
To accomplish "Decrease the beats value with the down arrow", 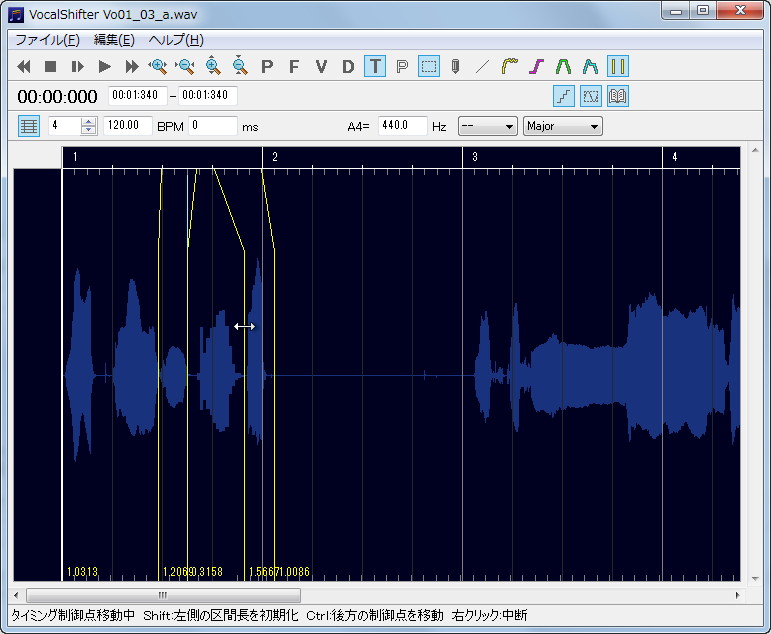I will pos(89,130).
